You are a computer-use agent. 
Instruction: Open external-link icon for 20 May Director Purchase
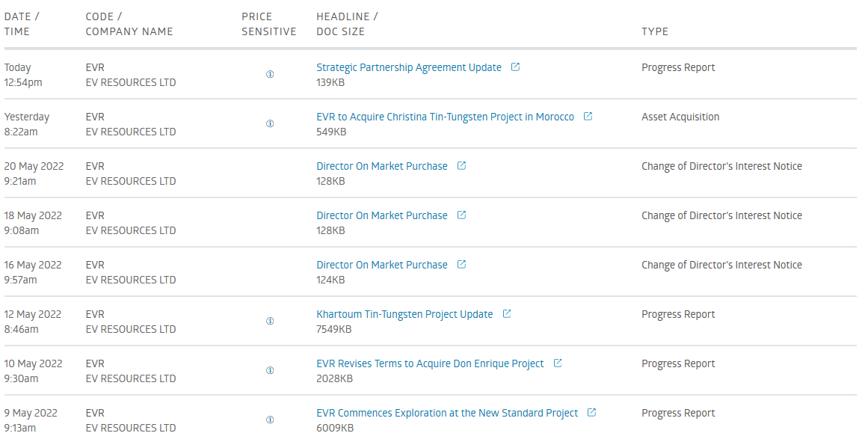click(462, 165)
